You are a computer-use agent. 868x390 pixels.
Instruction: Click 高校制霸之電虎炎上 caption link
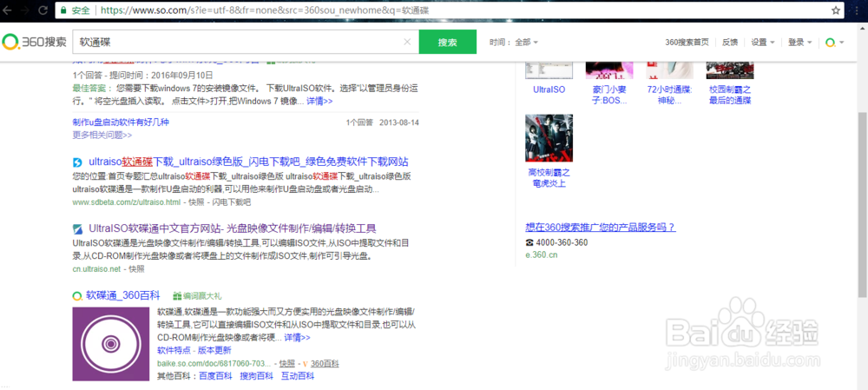pyautogui.click(x=549, y=178)
